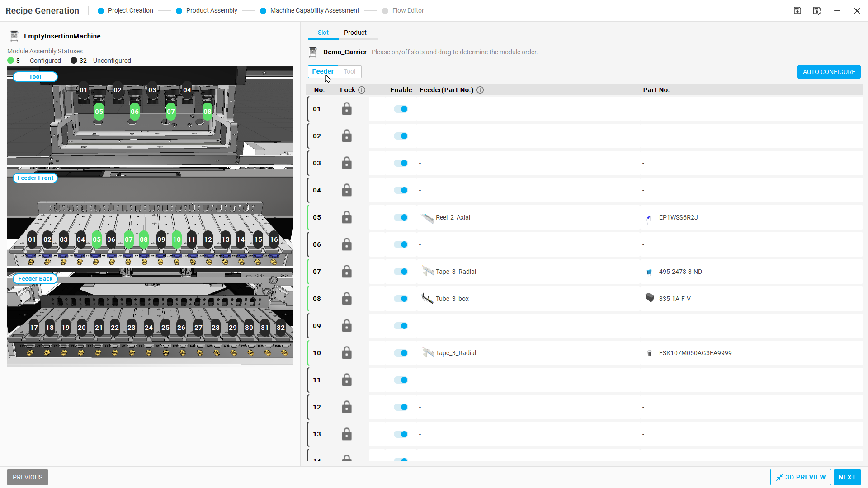This screenshot has height=488, width=868.
Task: Click the lock icon for slot 01
Action: (347, 109)
